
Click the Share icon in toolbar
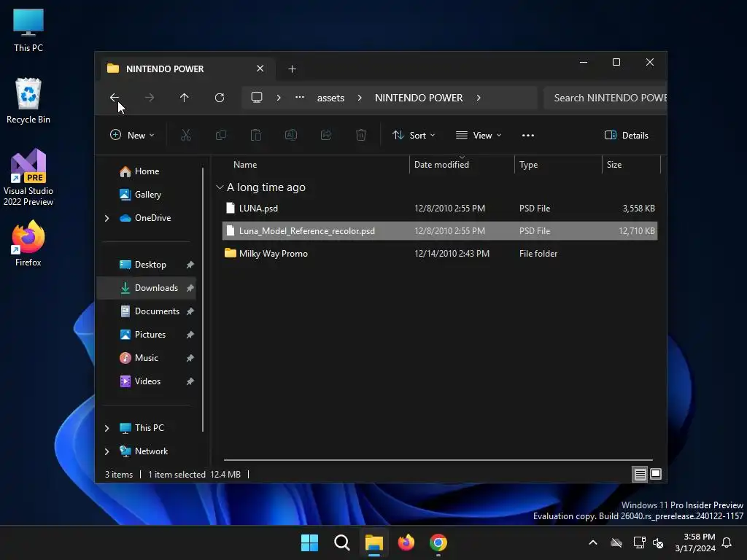326,135
